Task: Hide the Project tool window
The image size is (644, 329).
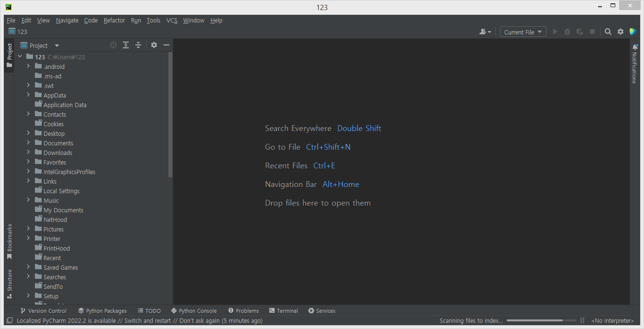Action: pyautogui.click(x=167, y=45)
